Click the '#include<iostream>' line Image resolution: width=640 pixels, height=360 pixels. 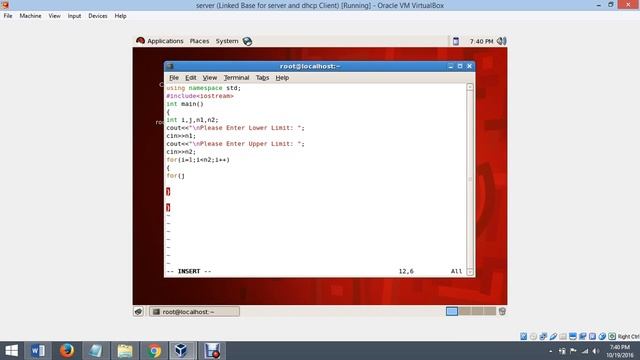coord(200,96)
